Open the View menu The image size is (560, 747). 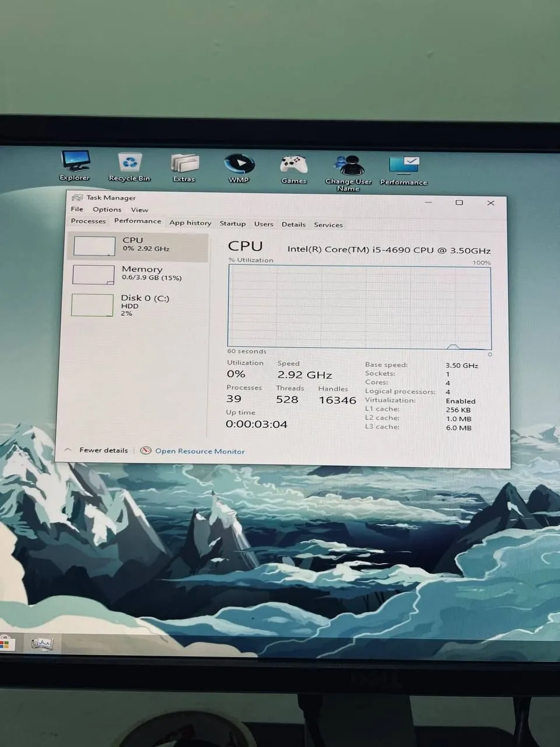tap(139, 210)
